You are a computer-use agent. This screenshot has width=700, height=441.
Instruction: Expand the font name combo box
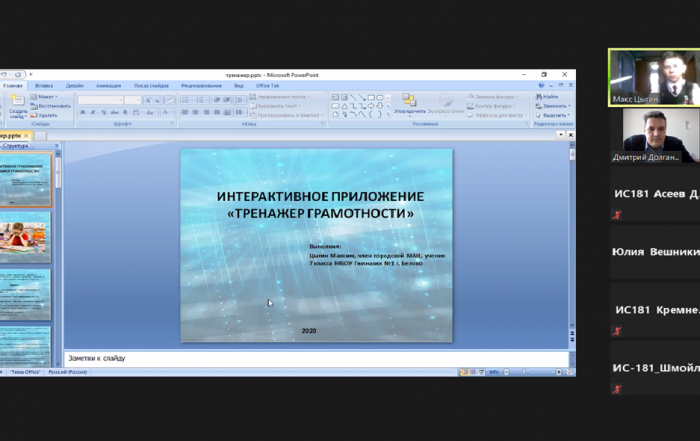point(100,100)
